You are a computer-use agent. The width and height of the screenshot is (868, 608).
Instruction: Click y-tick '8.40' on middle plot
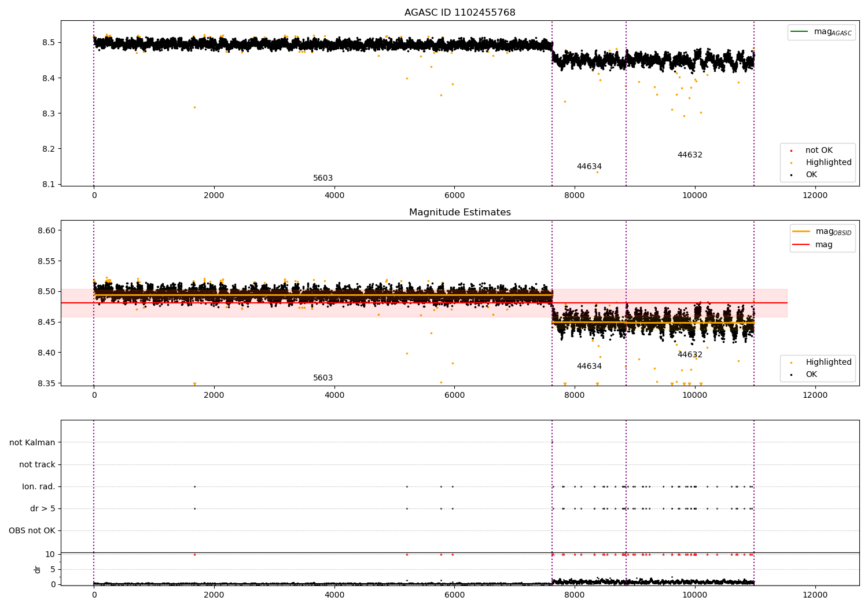46,353
